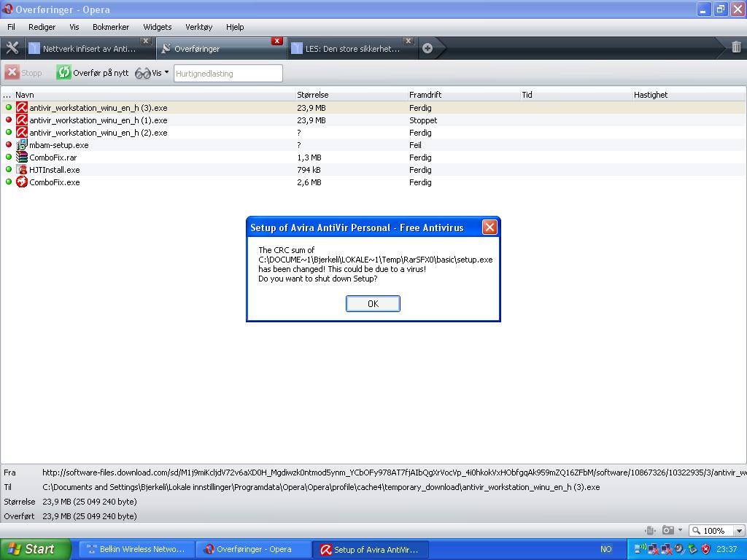This screenshot has height=560, width=747.
Task: Select antivir_workstation_winu_en_h (2).exe row
Action: pos(373,133)
